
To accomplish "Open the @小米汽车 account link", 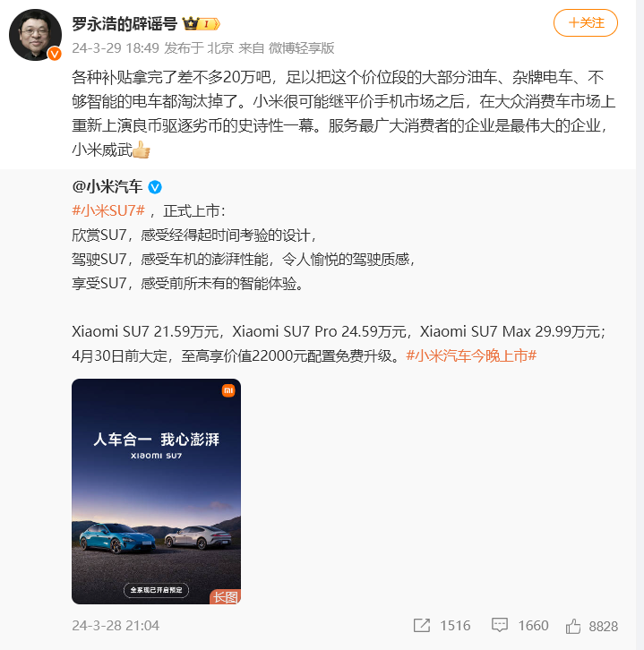I will click(x=107, y=187).
